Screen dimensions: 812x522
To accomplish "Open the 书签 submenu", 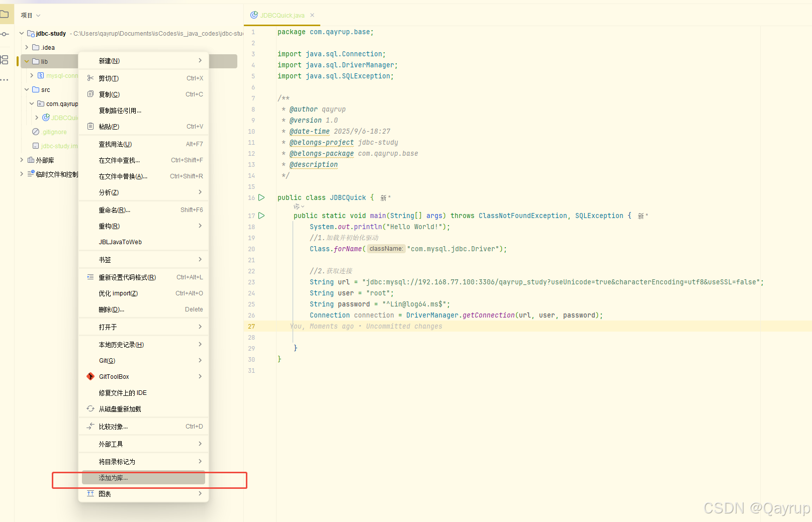I will (144, 259).
